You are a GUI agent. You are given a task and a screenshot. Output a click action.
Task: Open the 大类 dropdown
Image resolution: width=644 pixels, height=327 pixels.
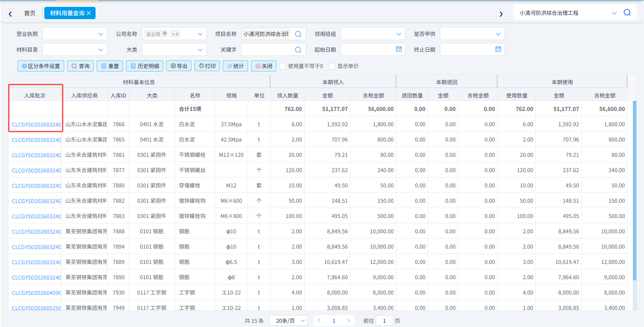point(174,50)
